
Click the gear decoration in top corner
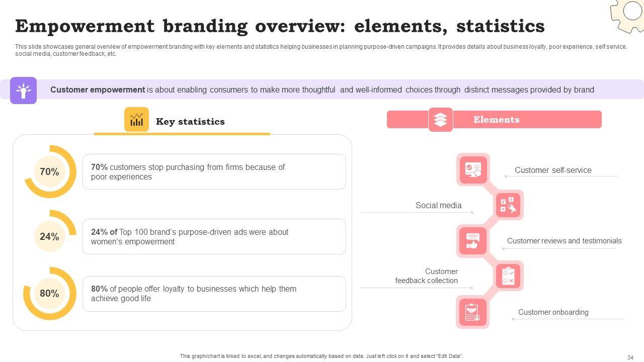[629, 14]
